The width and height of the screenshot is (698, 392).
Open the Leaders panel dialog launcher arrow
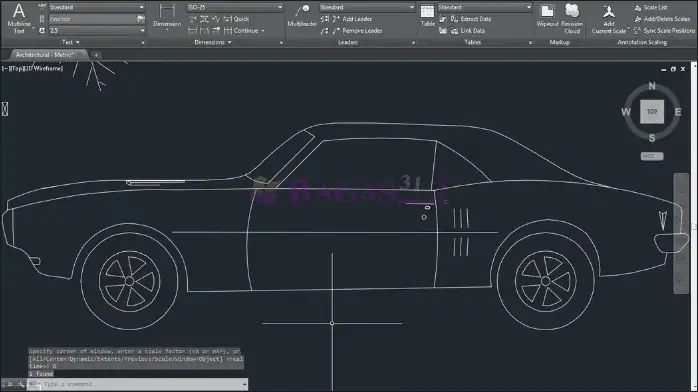point(414,43)
